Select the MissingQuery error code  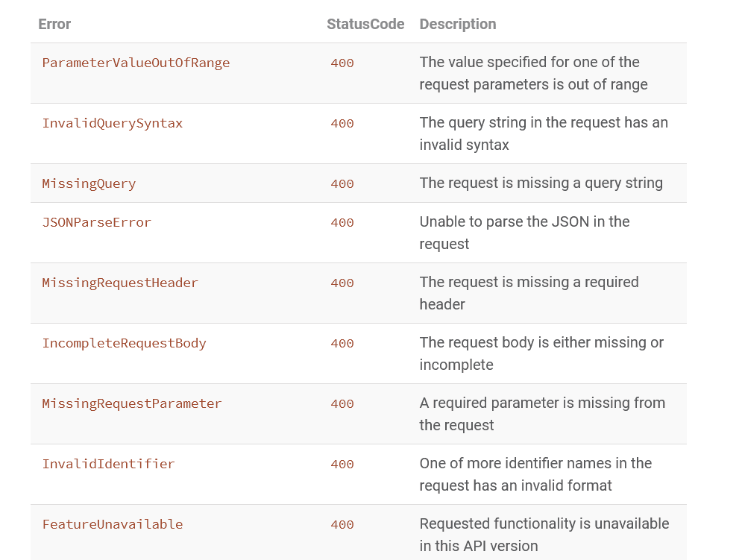point(89,183)
